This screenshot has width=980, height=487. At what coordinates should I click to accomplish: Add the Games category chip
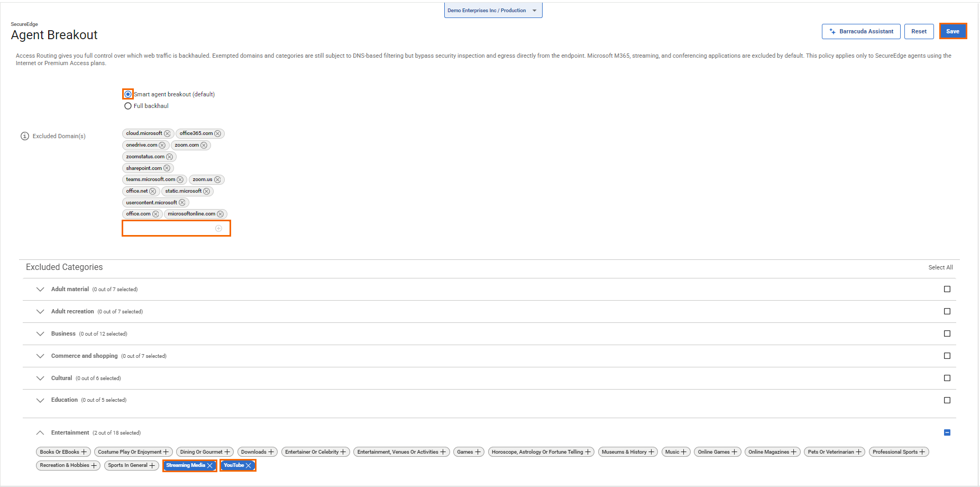(x=478, y=452)
